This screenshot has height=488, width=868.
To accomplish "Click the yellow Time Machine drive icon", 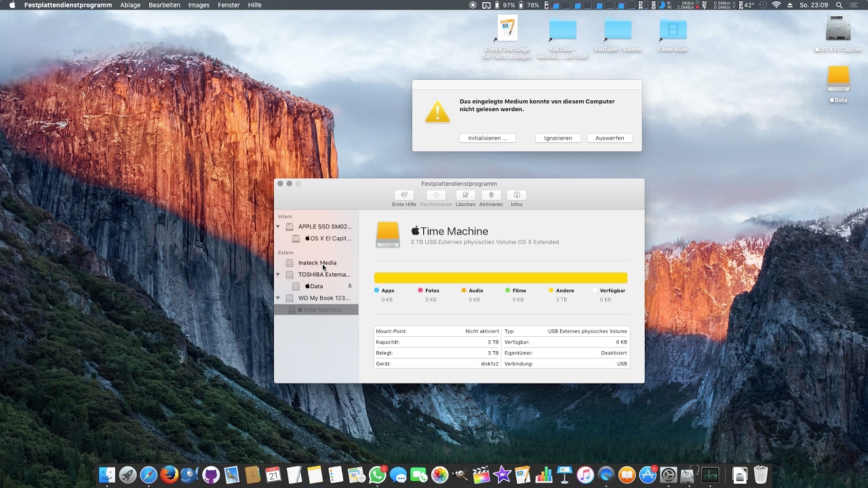I will [388, 235].
